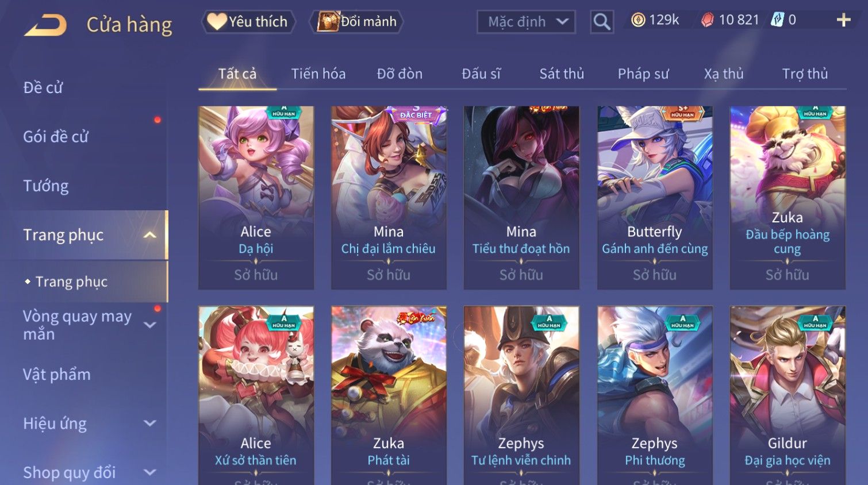Switch to the Sát thủ tab
The height and width of the screenshot is (485, 868).
coord(562,74)
